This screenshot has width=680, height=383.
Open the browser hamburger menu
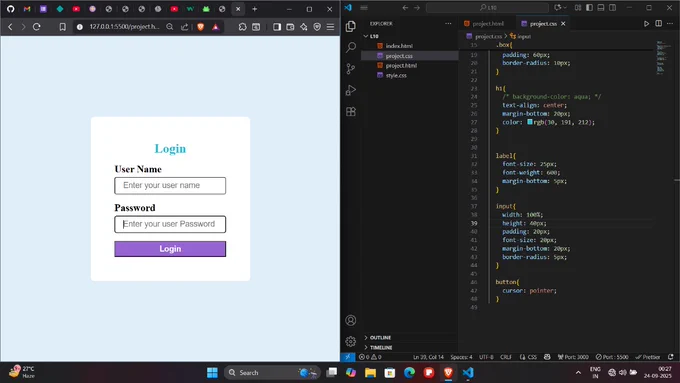tap(330, 27)
